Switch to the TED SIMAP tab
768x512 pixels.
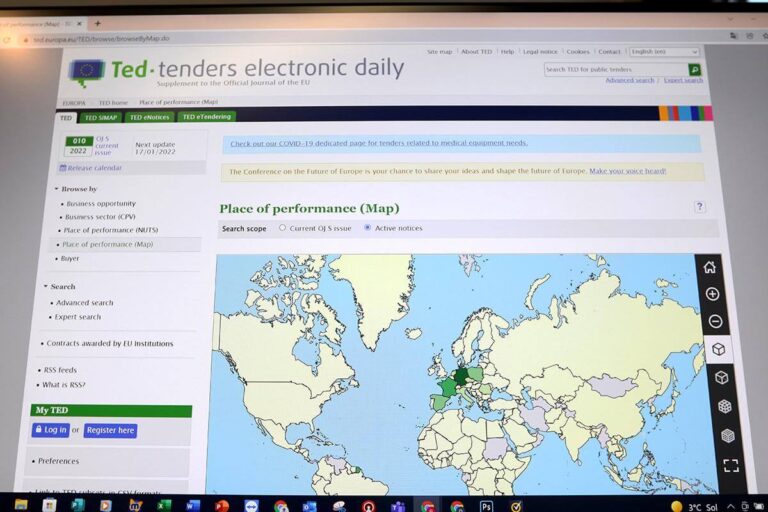click(101, 118)
